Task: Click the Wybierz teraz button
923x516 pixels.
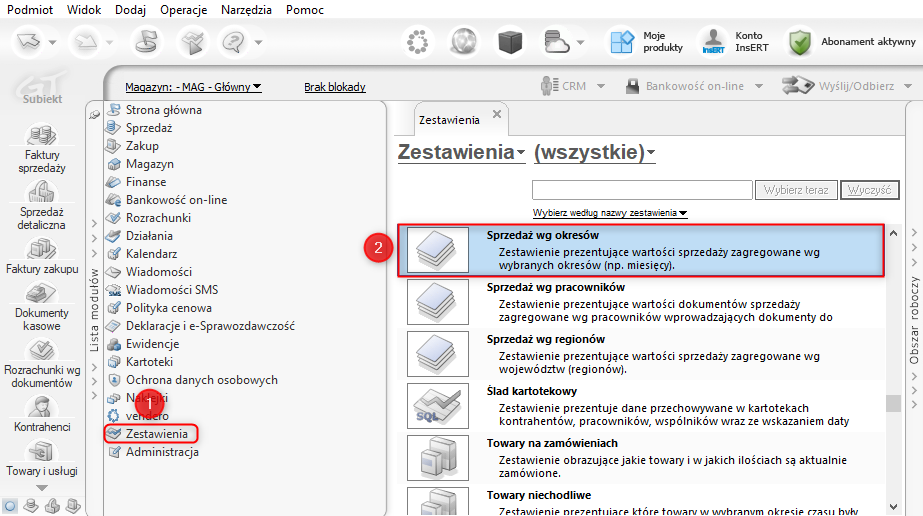Action: 796,190
